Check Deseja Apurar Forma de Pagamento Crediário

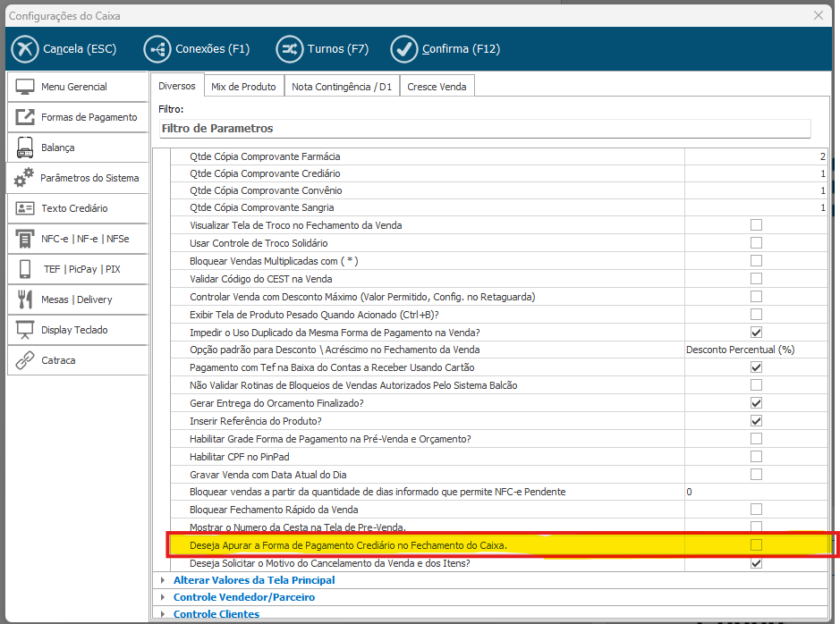756,545
